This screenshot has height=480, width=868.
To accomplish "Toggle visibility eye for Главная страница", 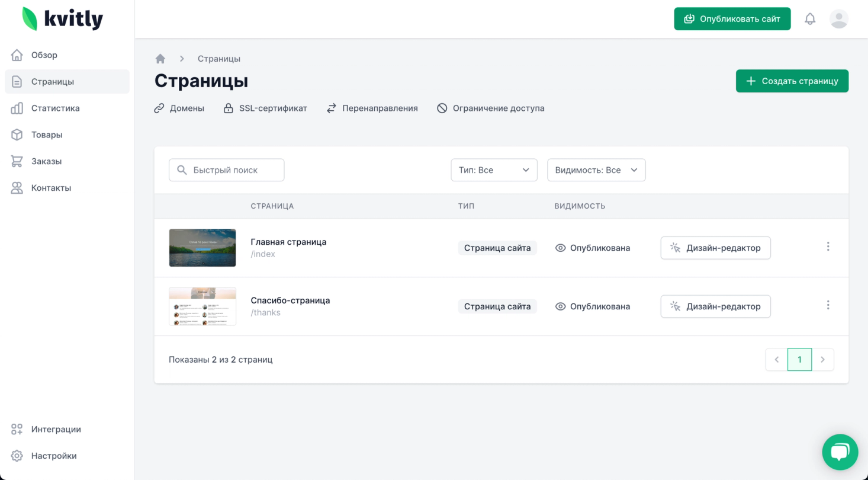I will 560,248.
